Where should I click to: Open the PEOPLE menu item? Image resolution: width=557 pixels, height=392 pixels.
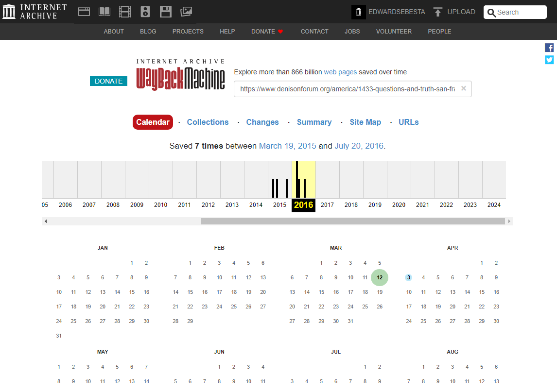pos(439,32)
